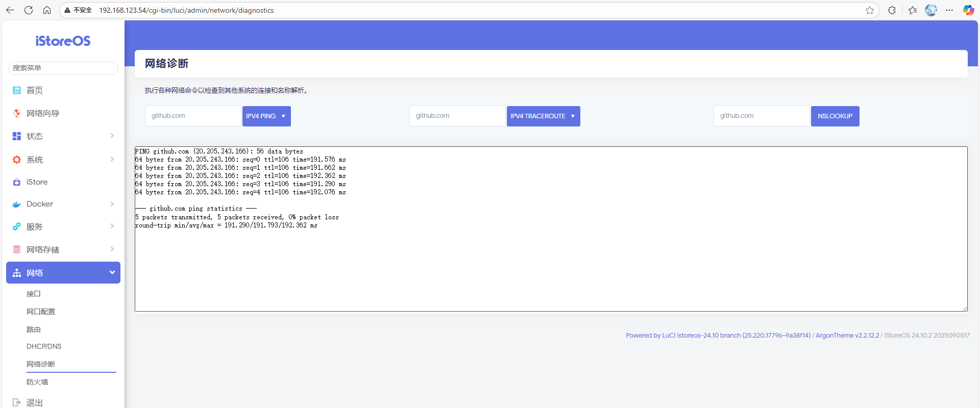Click the 'round-trip min/avg/max' output line

(x=226, y=225)
